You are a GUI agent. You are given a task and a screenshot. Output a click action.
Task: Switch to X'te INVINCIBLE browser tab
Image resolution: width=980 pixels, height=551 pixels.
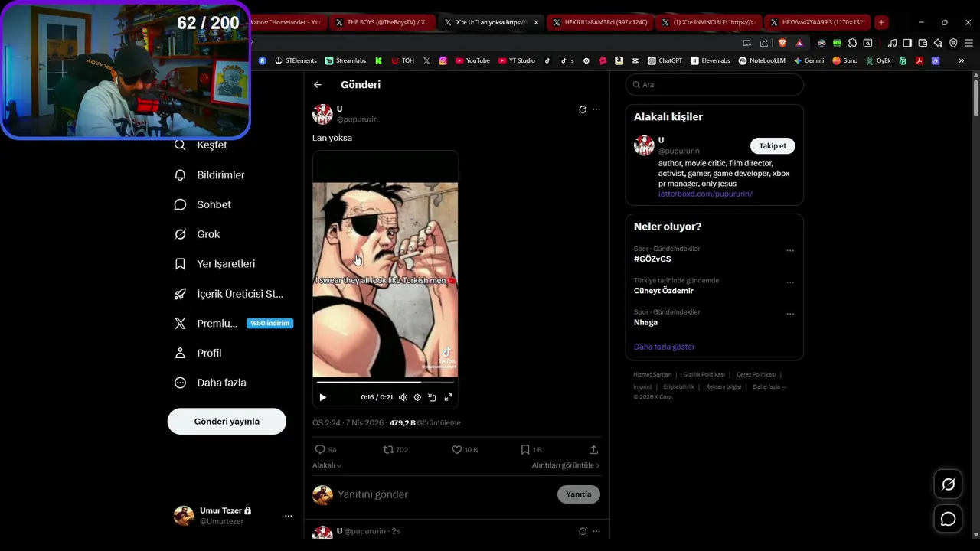click(x=710, y=22)
